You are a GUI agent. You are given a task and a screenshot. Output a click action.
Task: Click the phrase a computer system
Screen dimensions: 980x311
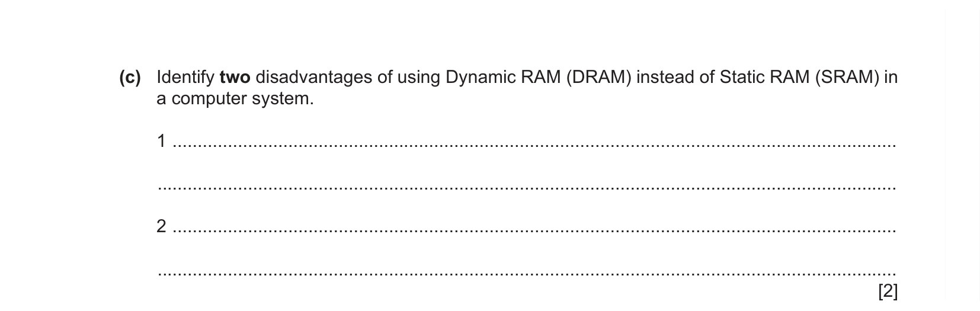(x=235, y=99)
